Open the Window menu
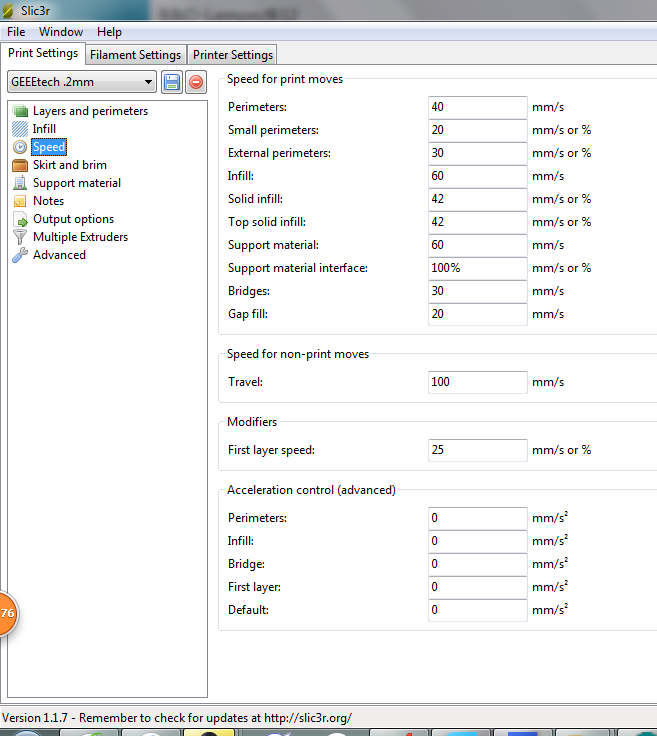Image resolution: width=657 pixels, height=736 pixels. 61,32
